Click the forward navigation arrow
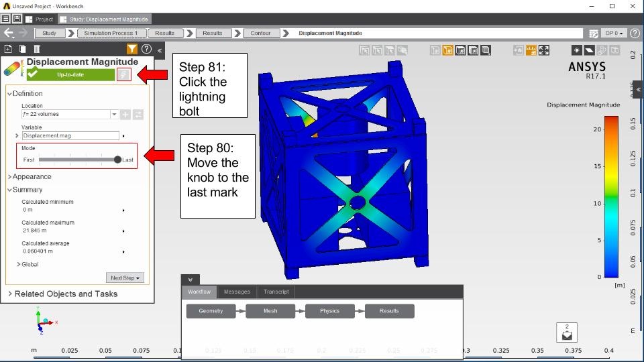This screenshot has width=644, height=362. [23, 33]
